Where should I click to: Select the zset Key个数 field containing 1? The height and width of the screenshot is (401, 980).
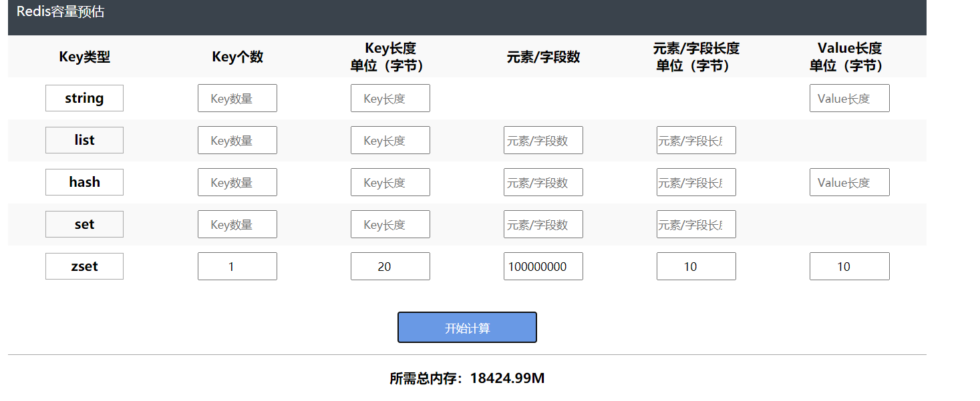tap(237, 266)
